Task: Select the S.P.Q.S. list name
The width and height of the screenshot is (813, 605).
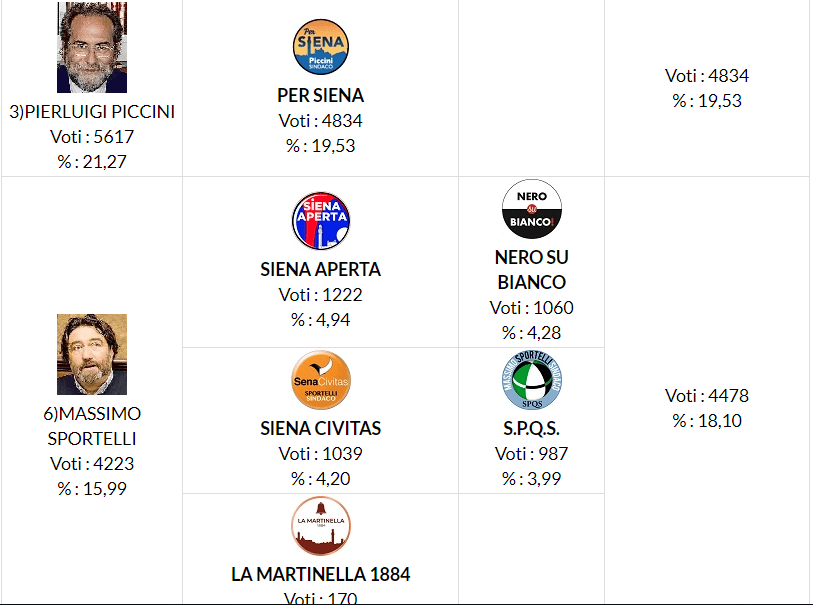Action: tap(531, 429)
